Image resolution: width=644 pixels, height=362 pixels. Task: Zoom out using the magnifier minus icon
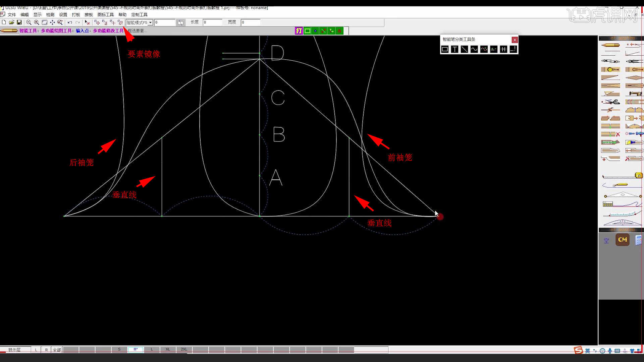pos(29,22)
